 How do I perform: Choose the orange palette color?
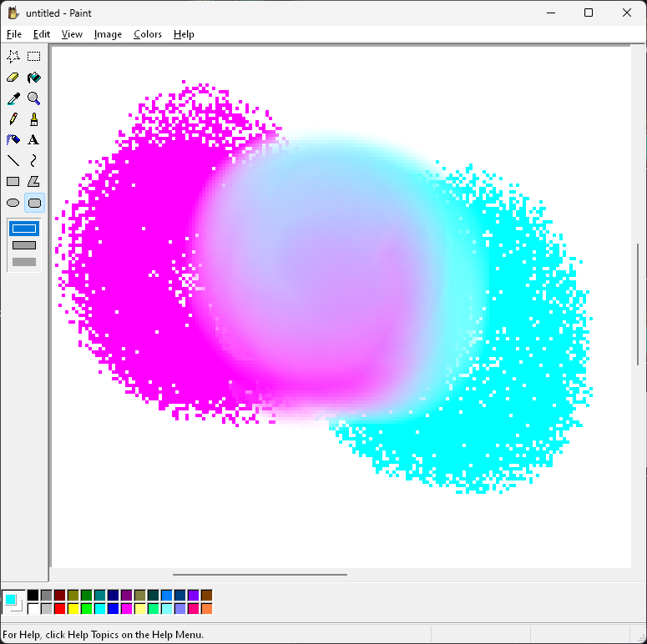coord(207,608)
